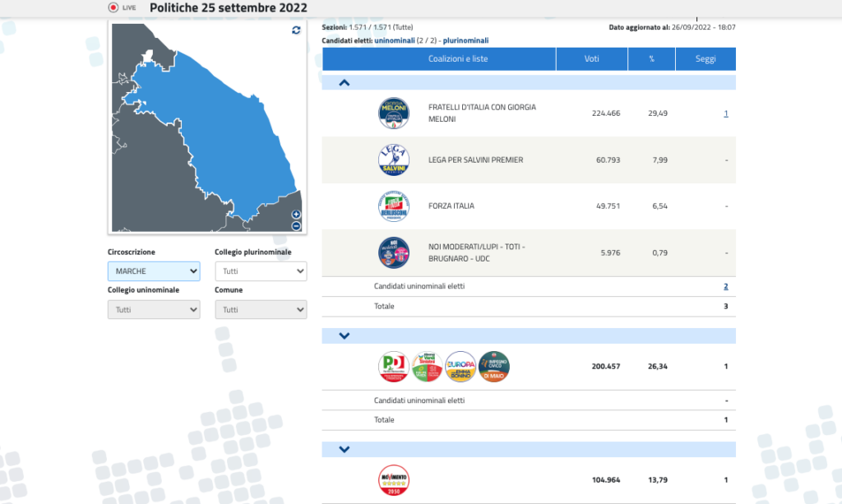842x504 pixels.
Task: Click the percentage column header
Action: [651, 59]
